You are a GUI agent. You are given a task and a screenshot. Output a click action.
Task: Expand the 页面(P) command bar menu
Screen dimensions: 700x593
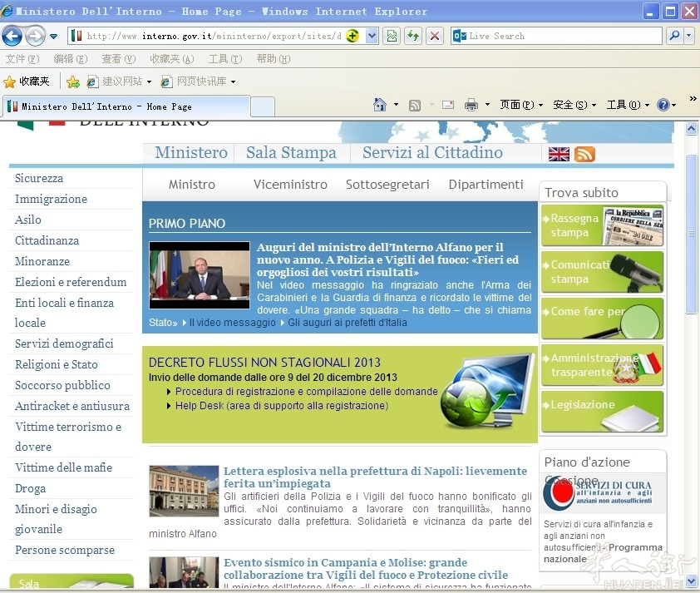pos(521,105)
